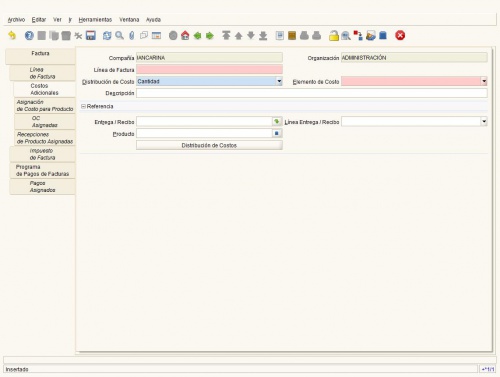Open Help via the blue question mark icon

29,35
